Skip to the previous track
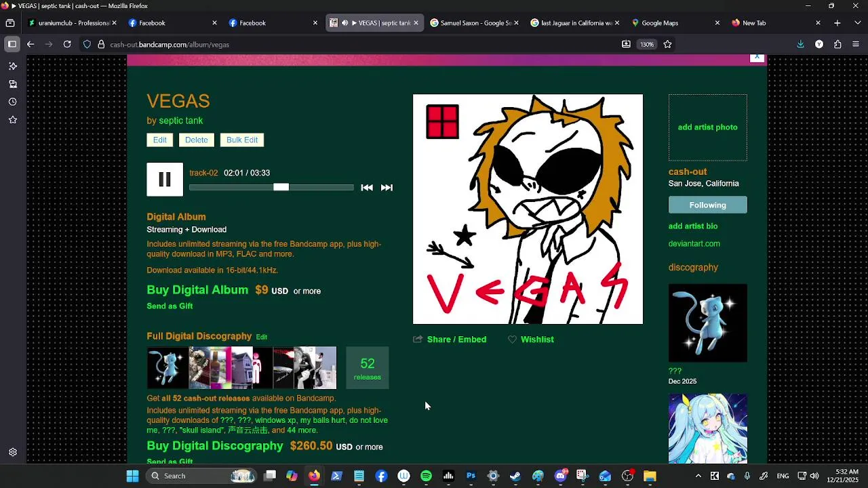 click(366, 188)
